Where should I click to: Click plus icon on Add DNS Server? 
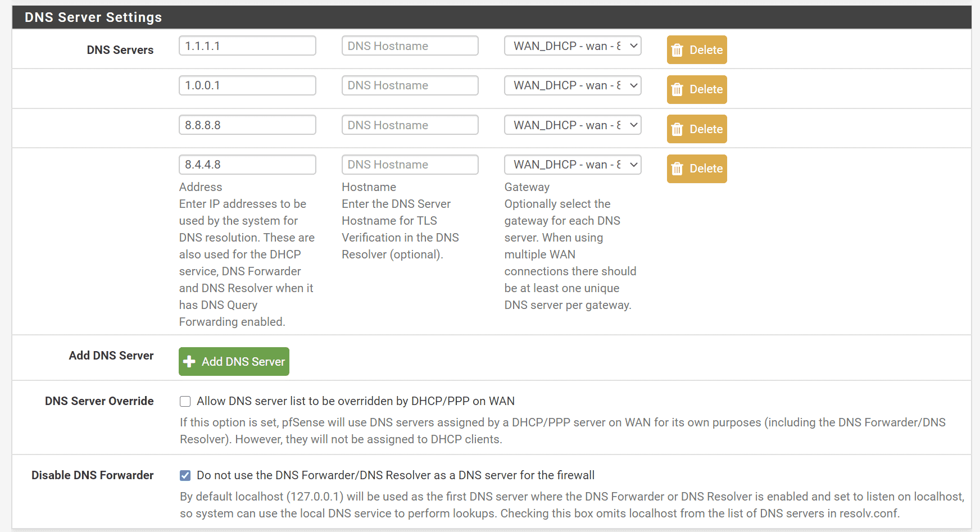tap(189, 362)
